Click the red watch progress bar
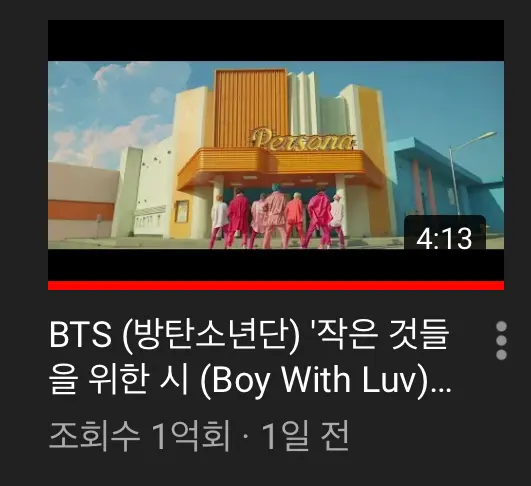 [x=276, y=286]
